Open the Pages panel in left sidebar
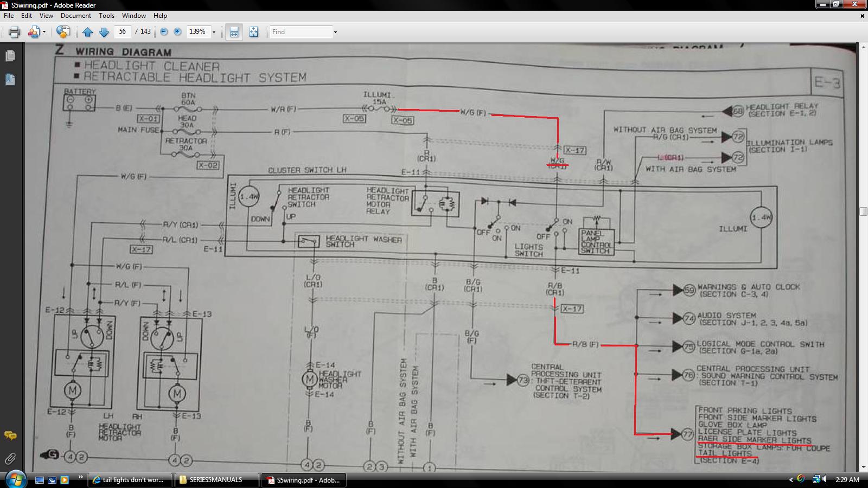The image size is (868, 488). (x=10, y=56)
